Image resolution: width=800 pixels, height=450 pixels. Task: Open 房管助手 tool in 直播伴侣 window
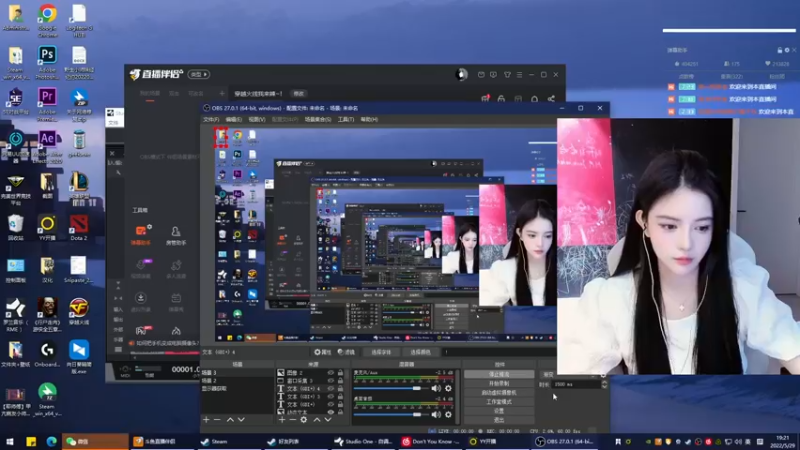(176, 235)
